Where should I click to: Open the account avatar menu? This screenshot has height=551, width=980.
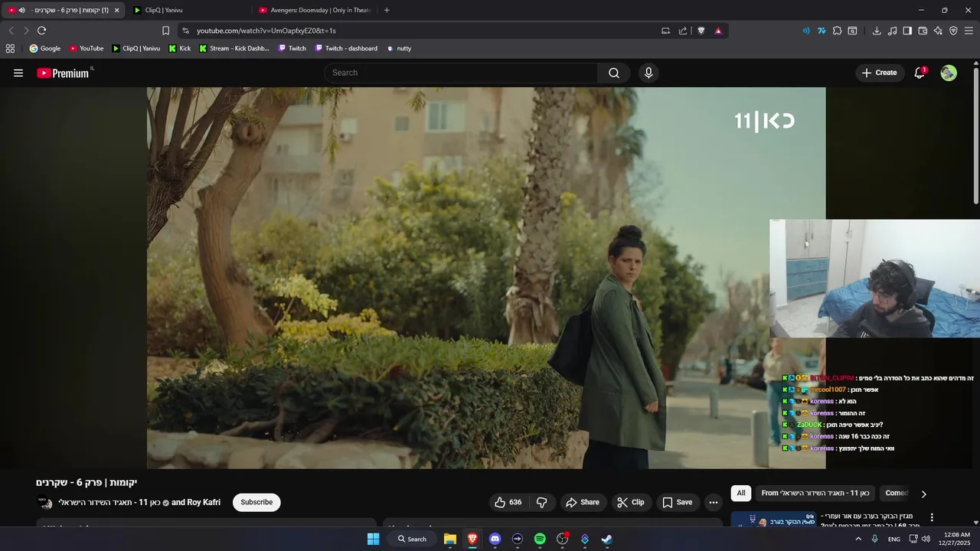(x=949, y=73)
